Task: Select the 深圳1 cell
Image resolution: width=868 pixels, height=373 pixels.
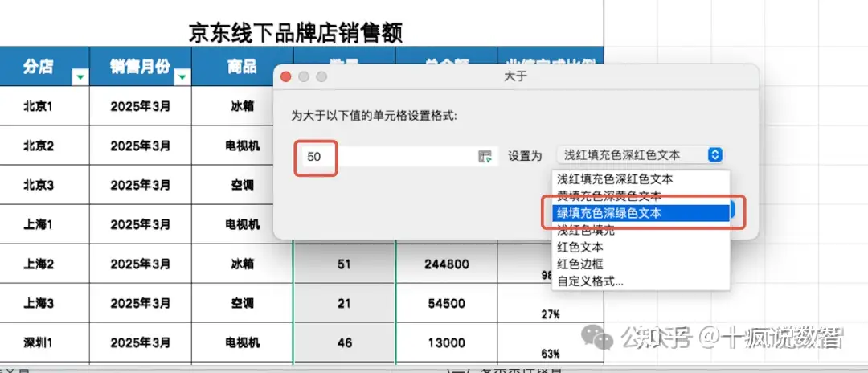Action: 38,343
